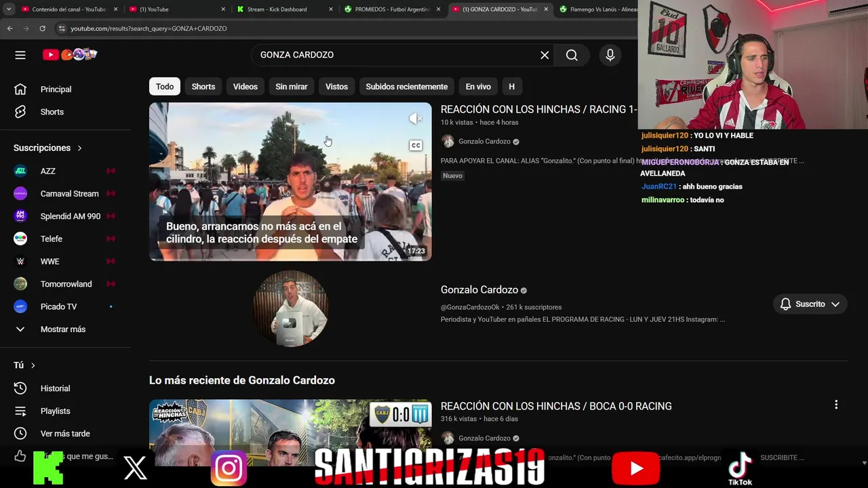Open the YouTube hamburger guide menu
Viewport: 868px width, 488px height.
click(x=20, y=55)
